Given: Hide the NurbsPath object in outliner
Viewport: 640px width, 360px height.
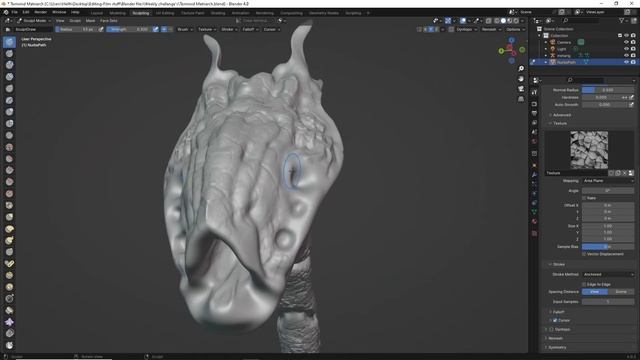Looking at the screenshot, I should (x=627, y=62).
